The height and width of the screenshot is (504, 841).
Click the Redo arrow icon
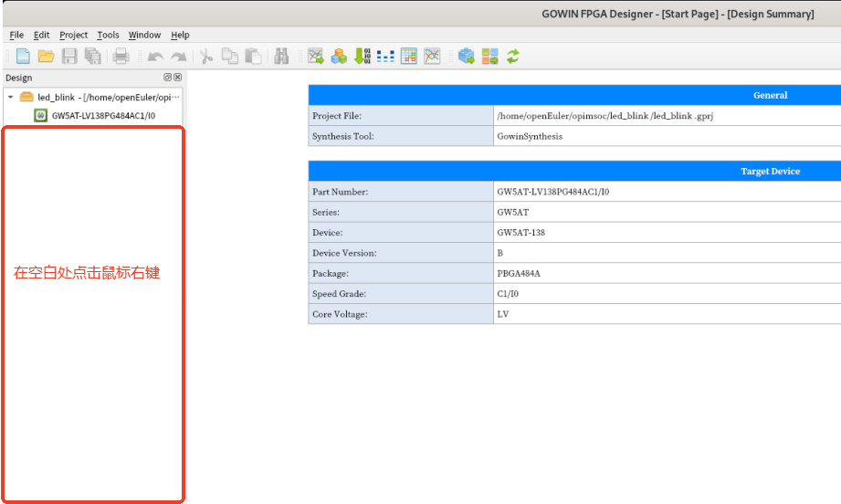tap(179, 57)
